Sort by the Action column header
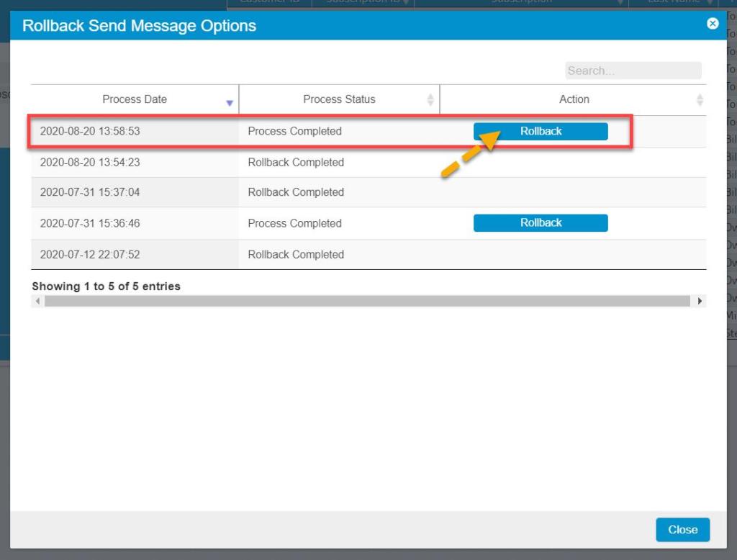This screenshot has width=737, height=560. point(574,99)
